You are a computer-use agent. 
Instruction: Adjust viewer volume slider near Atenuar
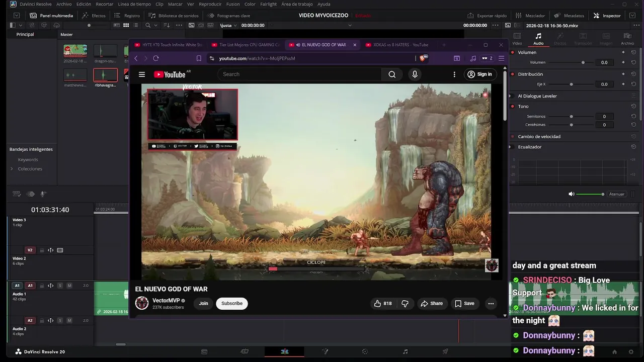tap(602, 194)
